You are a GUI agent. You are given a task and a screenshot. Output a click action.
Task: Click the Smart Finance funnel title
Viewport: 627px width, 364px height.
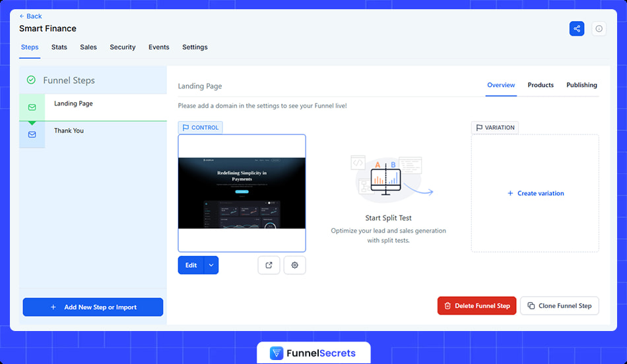[48, 29]
